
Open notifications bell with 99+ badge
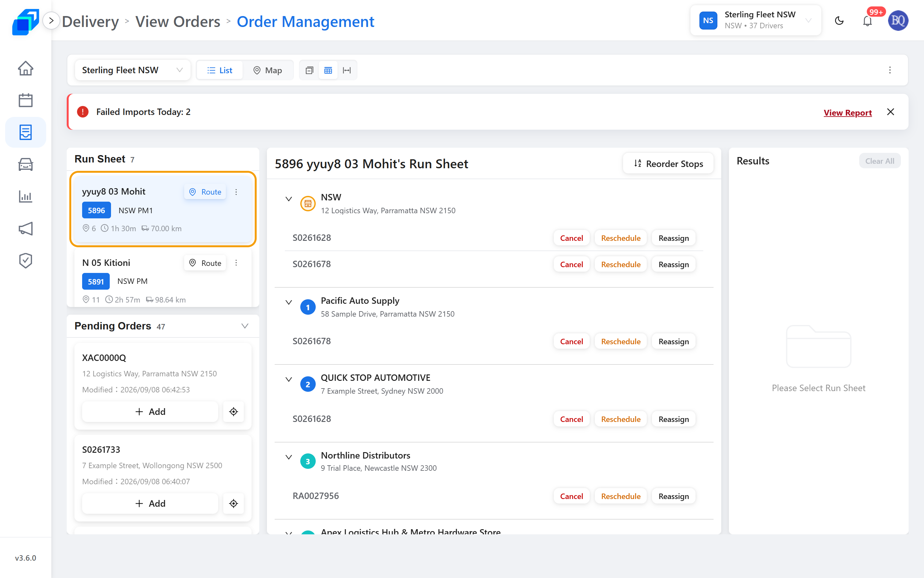pos(868,21)
